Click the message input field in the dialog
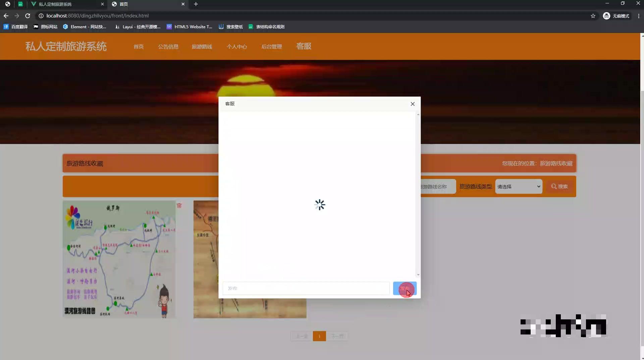Viewport: 644px width, 360px height. coord(306,288)
